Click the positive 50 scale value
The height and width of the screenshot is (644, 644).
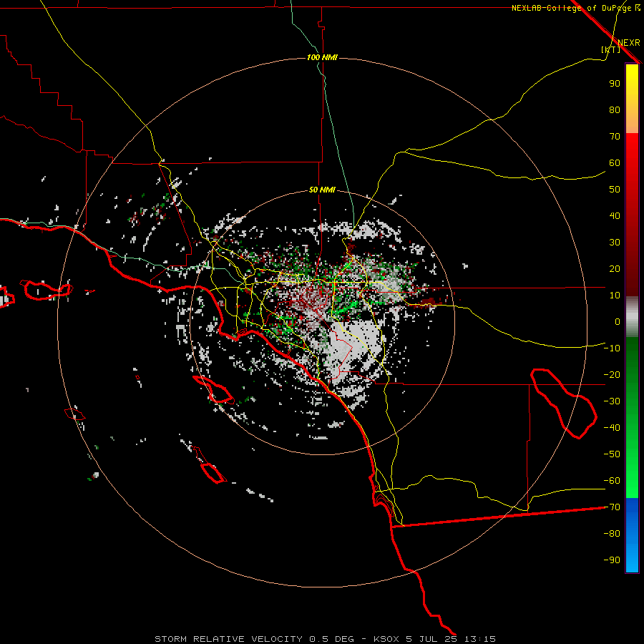[x=615, y=190]
